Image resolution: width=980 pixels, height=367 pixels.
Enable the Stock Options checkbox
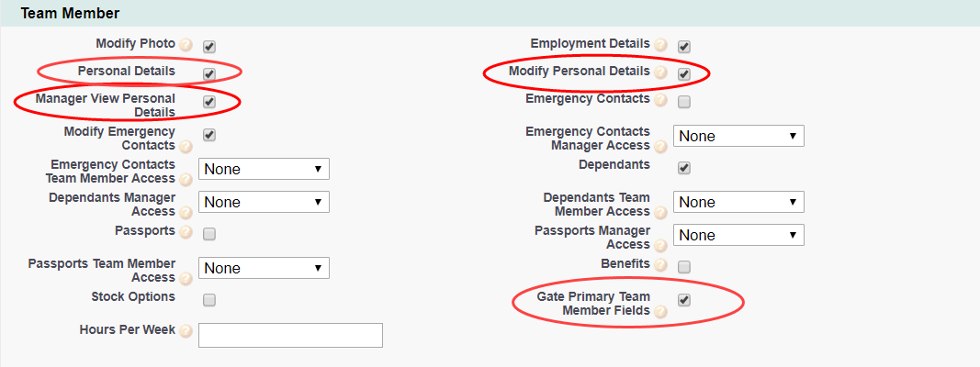click(x=209, y=300)
